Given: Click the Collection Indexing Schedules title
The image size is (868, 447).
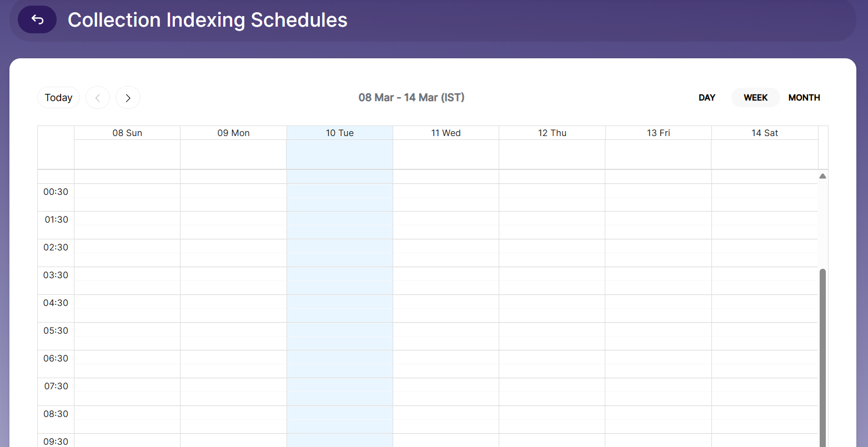Looking at the screenshot, I should [x=208, y=20].
